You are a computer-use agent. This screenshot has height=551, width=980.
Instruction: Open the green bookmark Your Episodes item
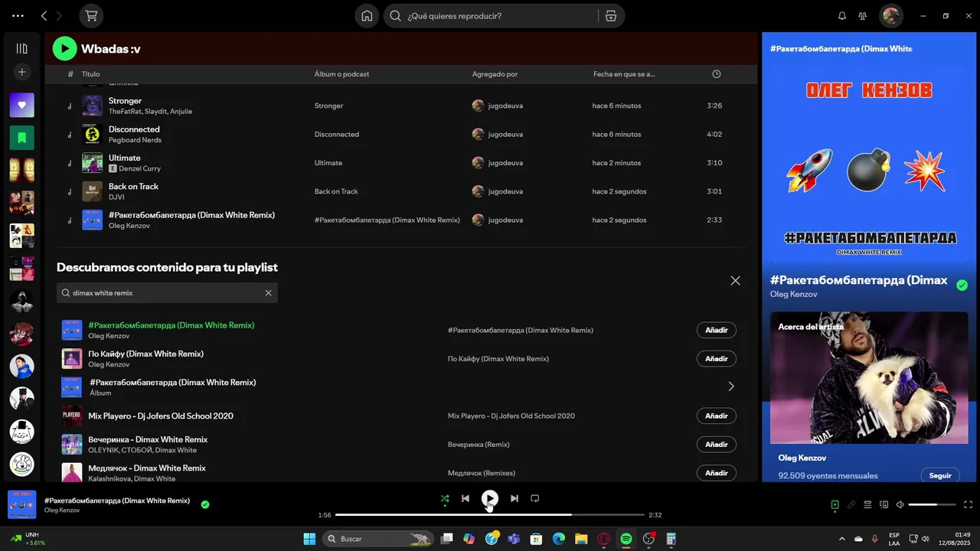point(21,138)
